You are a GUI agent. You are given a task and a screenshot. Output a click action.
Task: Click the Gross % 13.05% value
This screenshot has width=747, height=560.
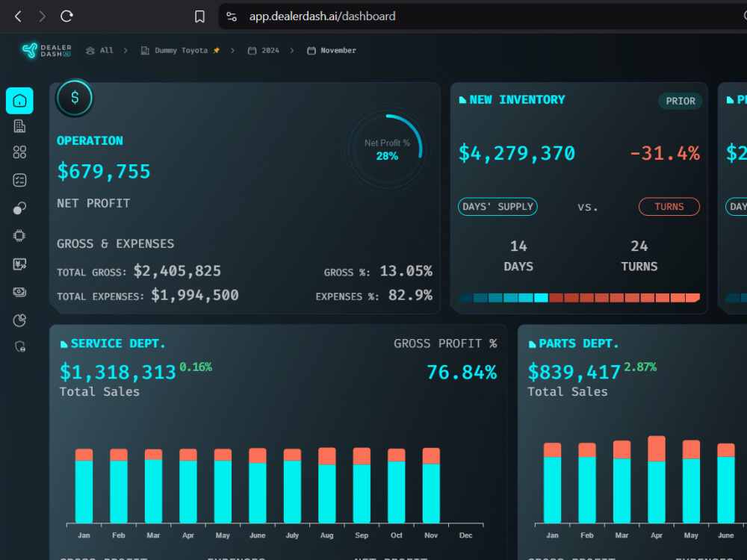tap(406, 271)
